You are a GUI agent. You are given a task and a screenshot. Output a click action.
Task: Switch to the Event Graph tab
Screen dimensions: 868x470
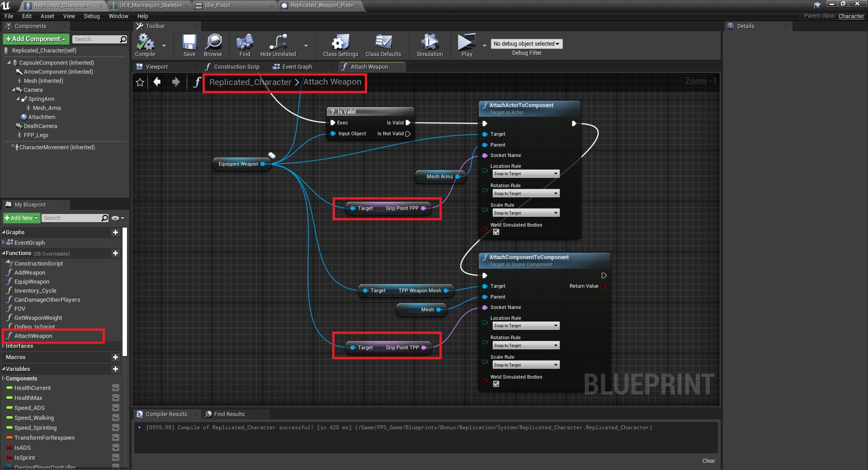coord(297,67)
